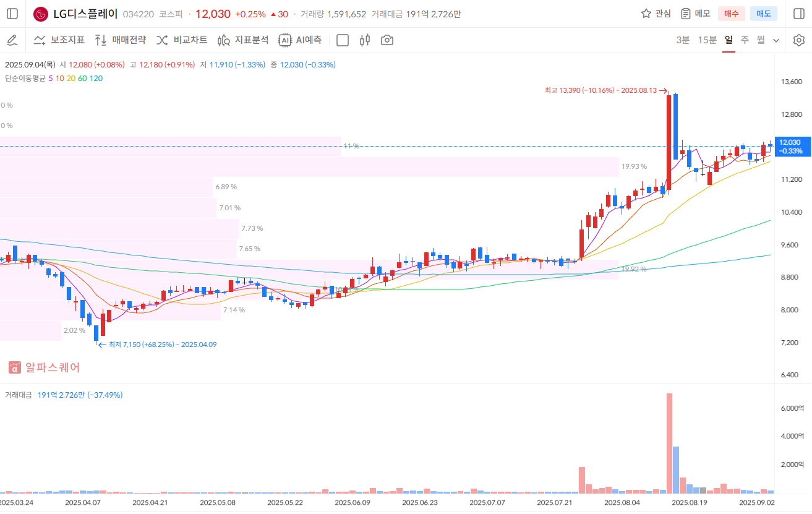The height and width of the screenshot is (514, 812).
Task: Open the 메모 notepad icon
Action: click(685, 14)
